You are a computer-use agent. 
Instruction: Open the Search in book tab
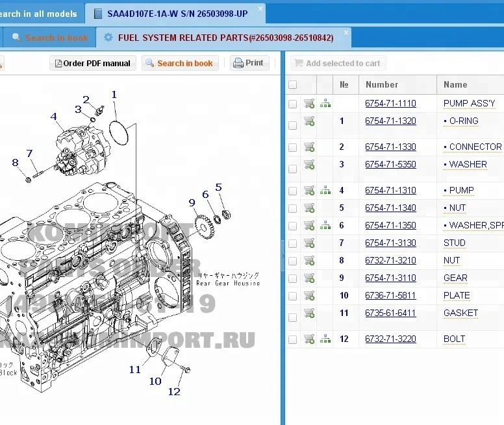pyautogui.click(x=49, y=38)
